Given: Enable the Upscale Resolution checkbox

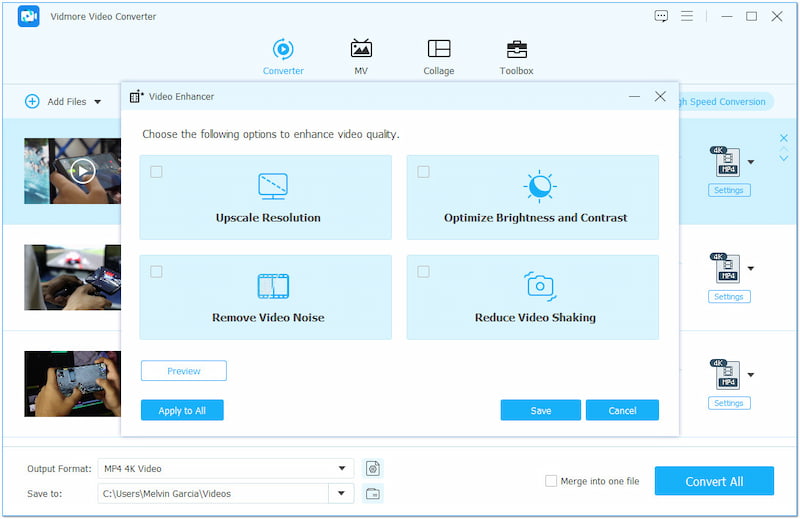Looking at the screenshot, I should 156,172.
